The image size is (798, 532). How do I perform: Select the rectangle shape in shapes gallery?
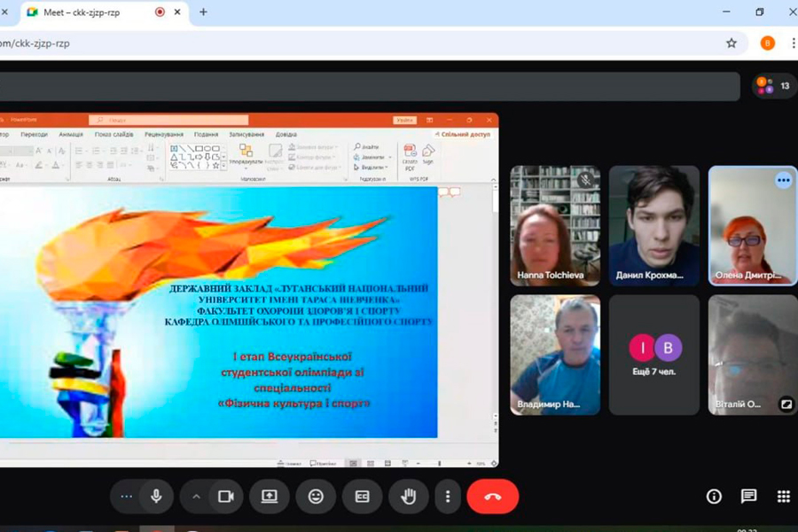coord(199,149)
